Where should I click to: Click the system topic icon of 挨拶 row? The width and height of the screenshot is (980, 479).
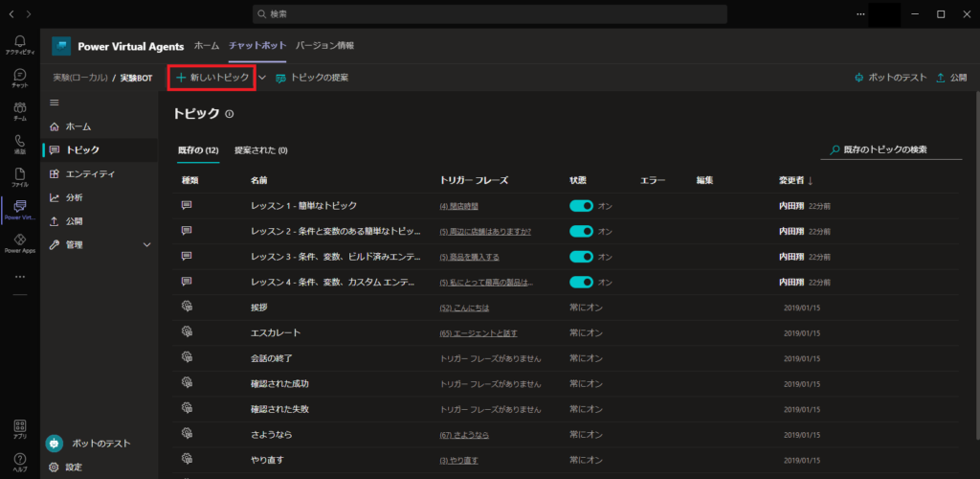[x=187, y=307]
